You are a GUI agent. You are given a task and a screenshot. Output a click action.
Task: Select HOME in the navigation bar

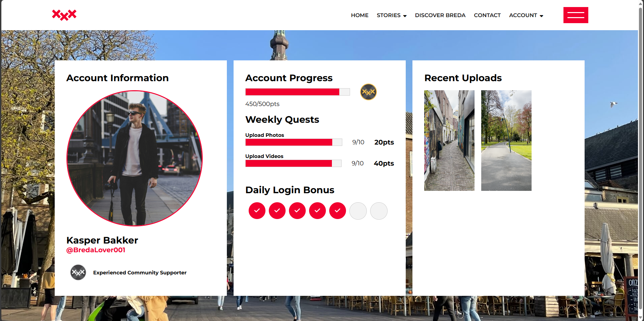(359, 15)
